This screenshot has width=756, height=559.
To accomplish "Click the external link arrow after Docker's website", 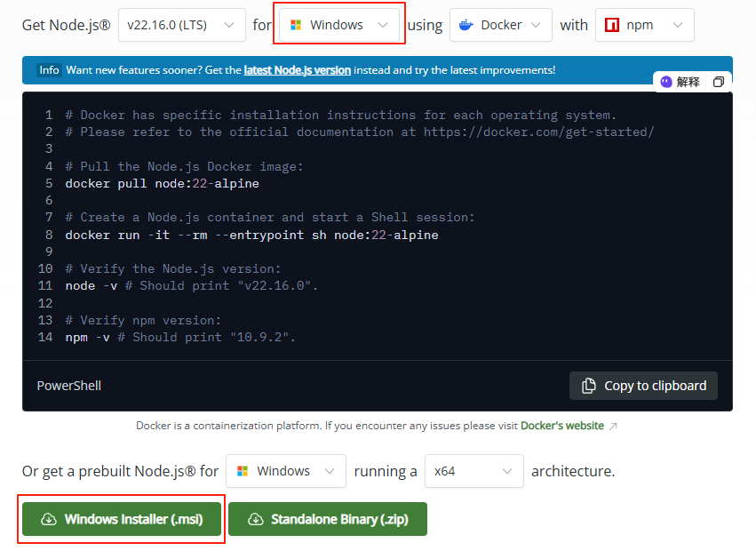I will (613, 426).
